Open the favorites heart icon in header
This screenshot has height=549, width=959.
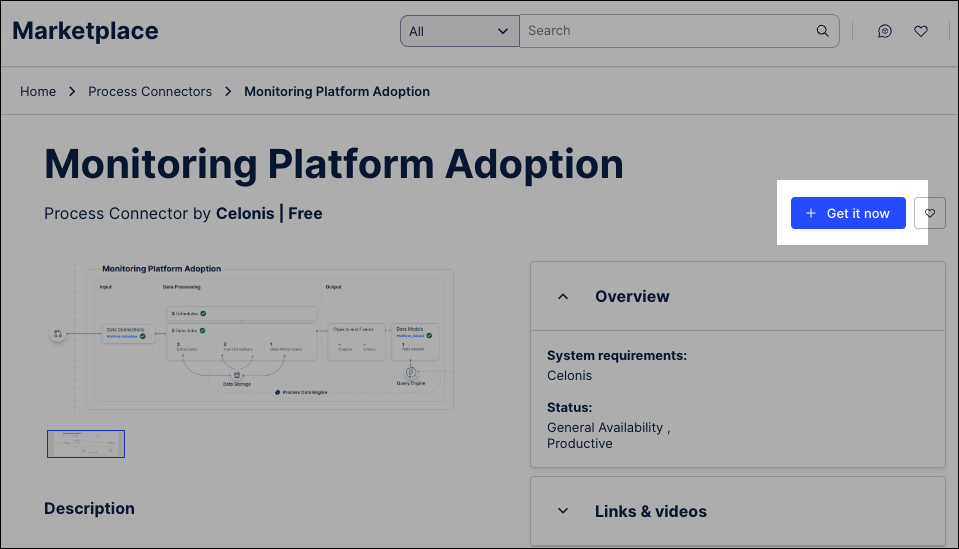point(921,31)
